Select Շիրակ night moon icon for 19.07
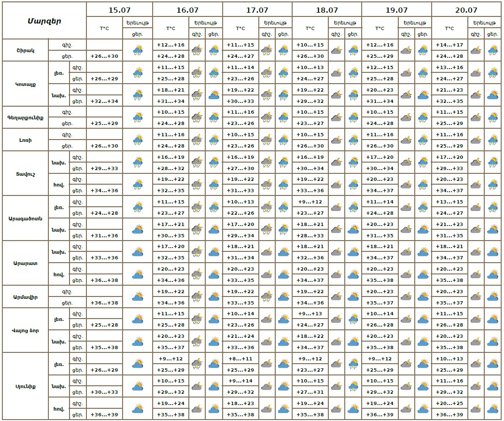 [x=406, y=50]
